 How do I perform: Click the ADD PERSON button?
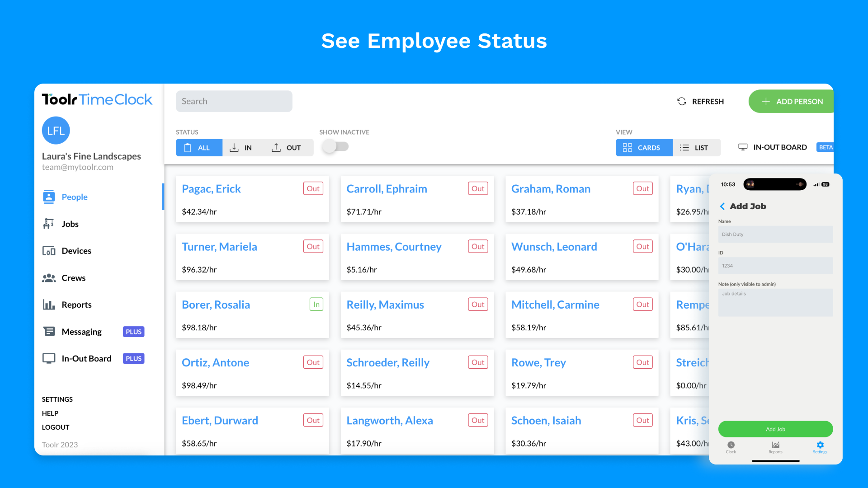coord(792,102)
